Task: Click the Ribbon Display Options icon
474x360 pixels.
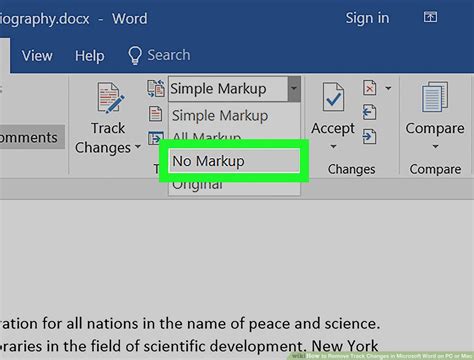Action: [430, 17]
